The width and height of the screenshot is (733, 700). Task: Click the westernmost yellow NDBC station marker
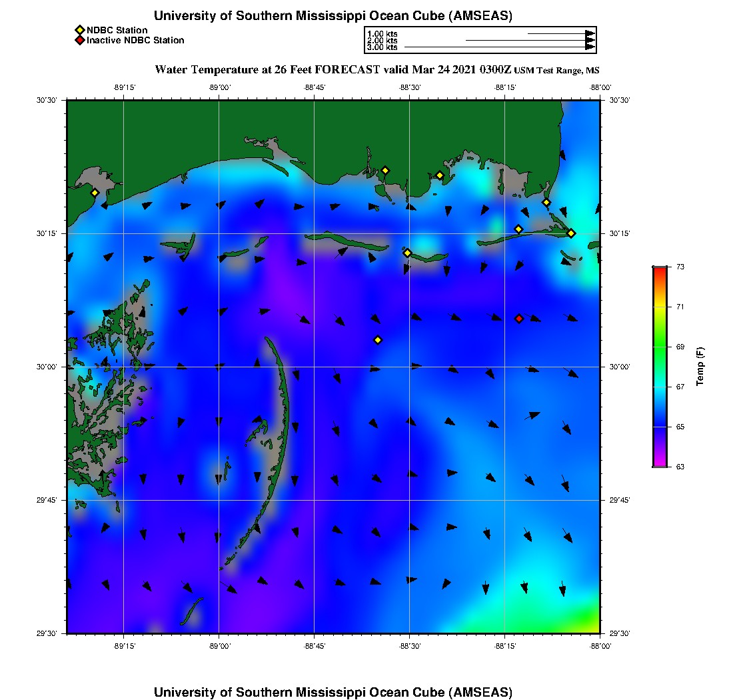[x=95, y=193]
